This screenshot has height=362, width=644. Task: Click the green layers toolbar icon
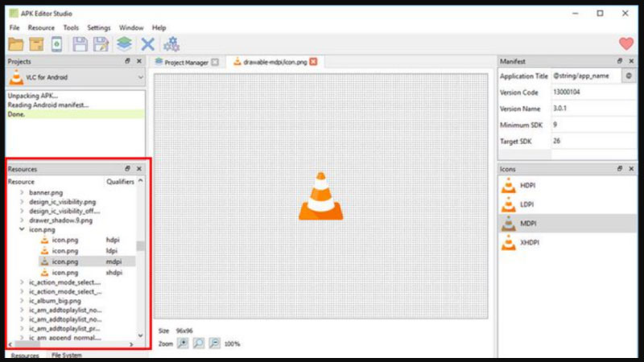[x=124, y=44]
